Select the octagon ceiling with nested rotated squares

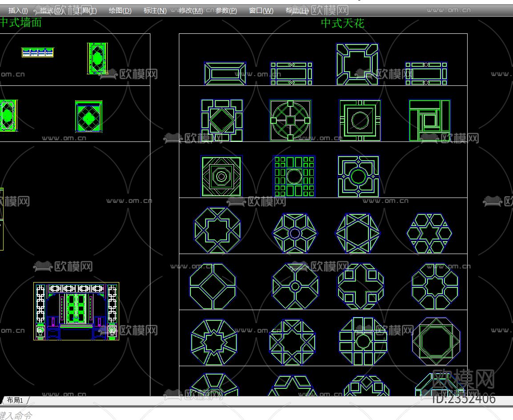(436, 342)
